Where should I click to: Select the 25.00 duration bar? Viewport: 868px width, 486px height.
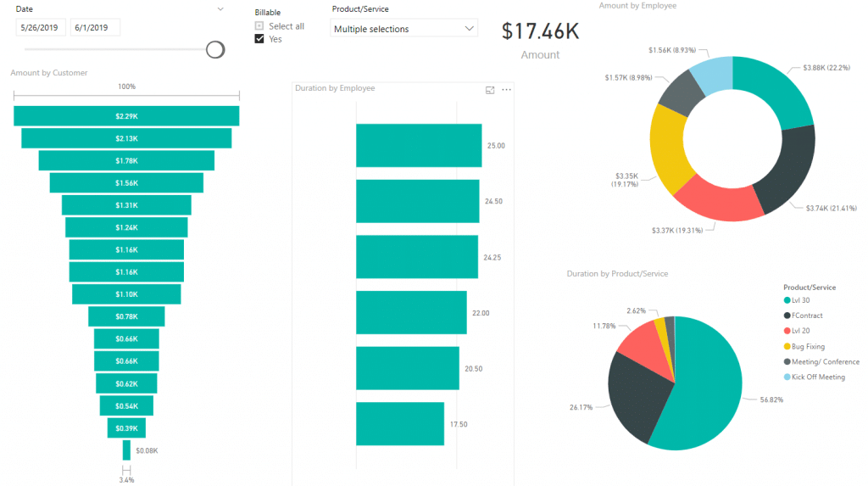419,145
